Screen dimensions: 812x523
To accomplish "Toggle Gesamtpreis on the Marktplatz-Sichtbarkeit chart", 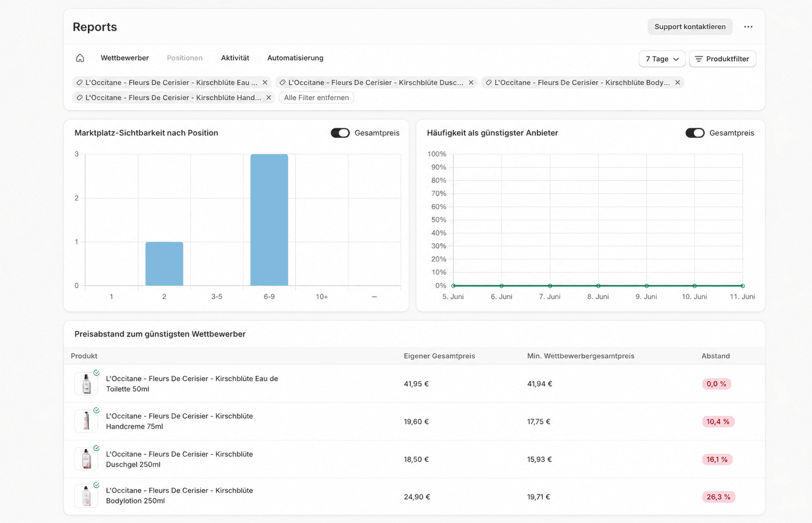I will [x=340, y=133].
